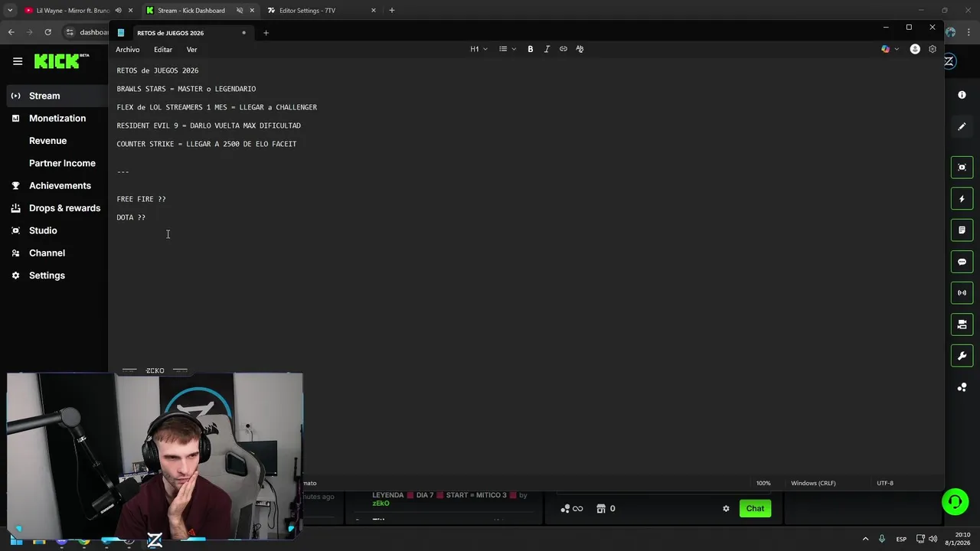Open Copilot icon in Notepad

(x=886, y=49)
